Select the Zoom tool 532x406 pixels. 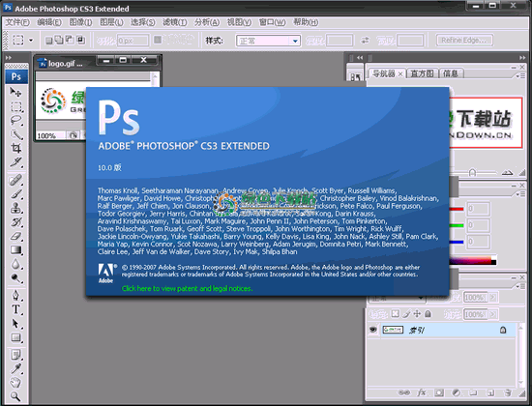(x=15, y=395)
